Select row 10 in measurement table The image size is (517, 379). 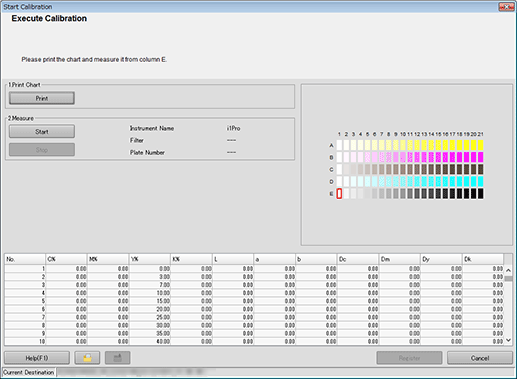(254, 341)
